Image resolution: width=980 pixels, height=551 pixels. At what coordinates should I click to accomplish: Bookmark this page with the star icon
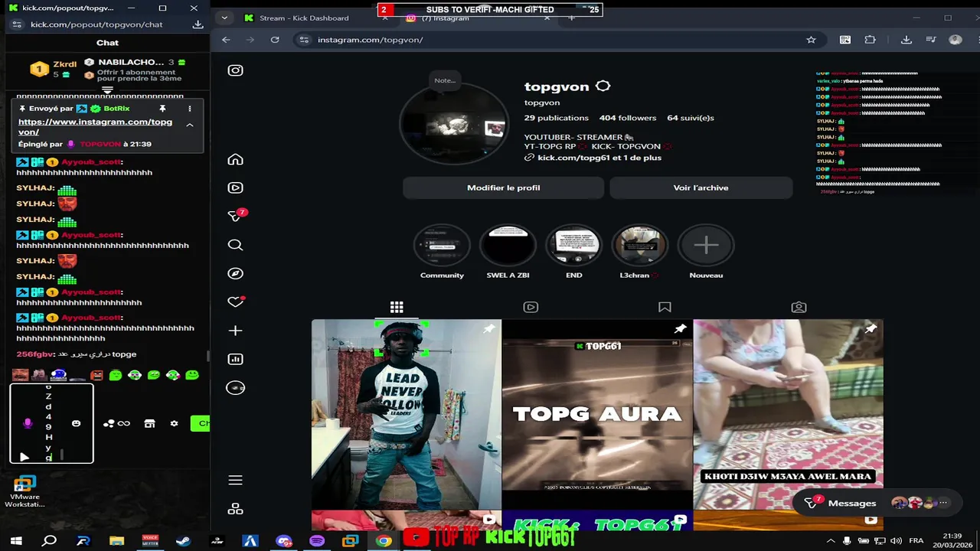coord(811,40)
